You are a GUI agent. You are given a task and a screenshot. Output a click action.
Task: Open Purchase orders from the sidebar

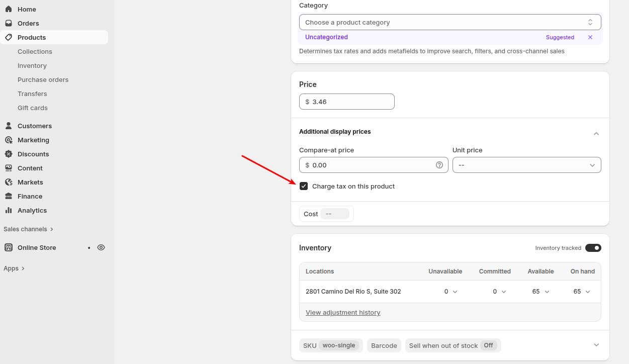coord(43,79)
